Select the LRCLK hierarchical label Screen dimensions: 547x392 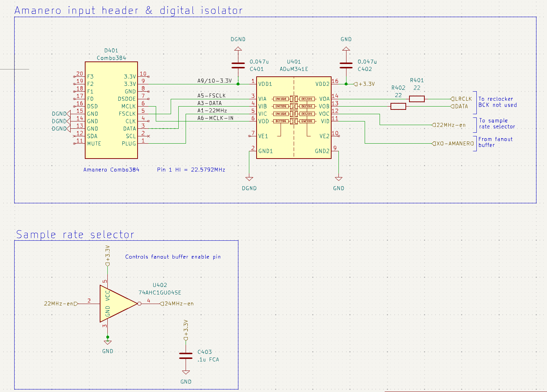tap(461, 99)
